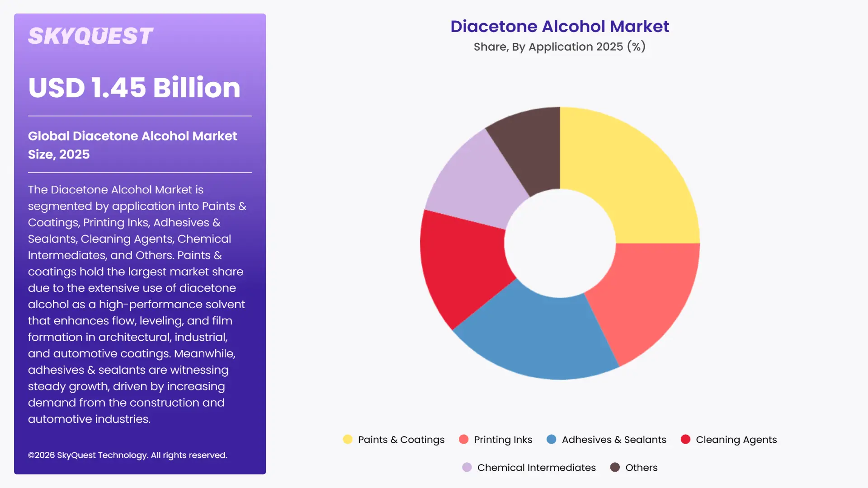Click the USD 1.45 Billion figure

134,87
